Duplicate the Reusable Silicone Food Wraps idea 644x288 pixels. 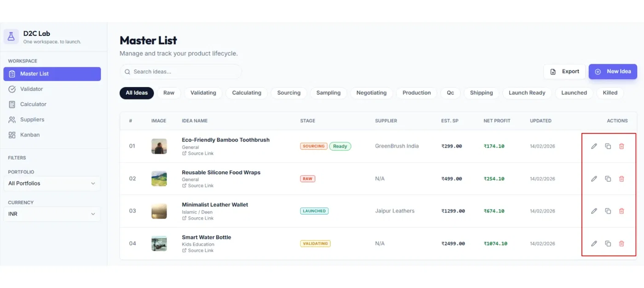pos(608,179)
